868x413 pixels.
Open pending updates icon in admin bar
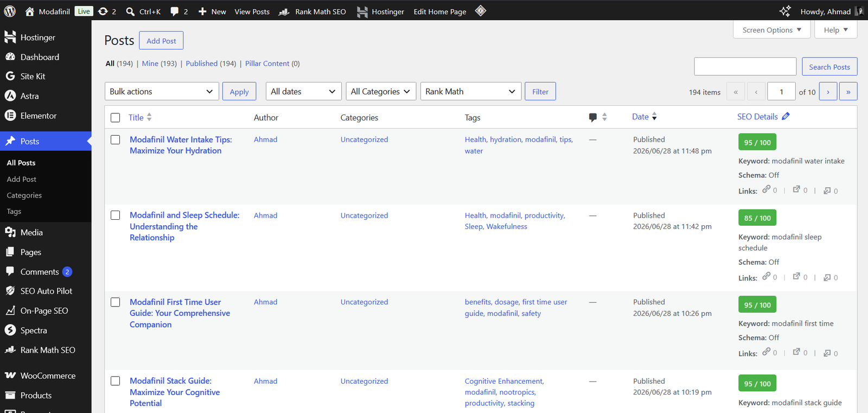[x=103, y=11]
